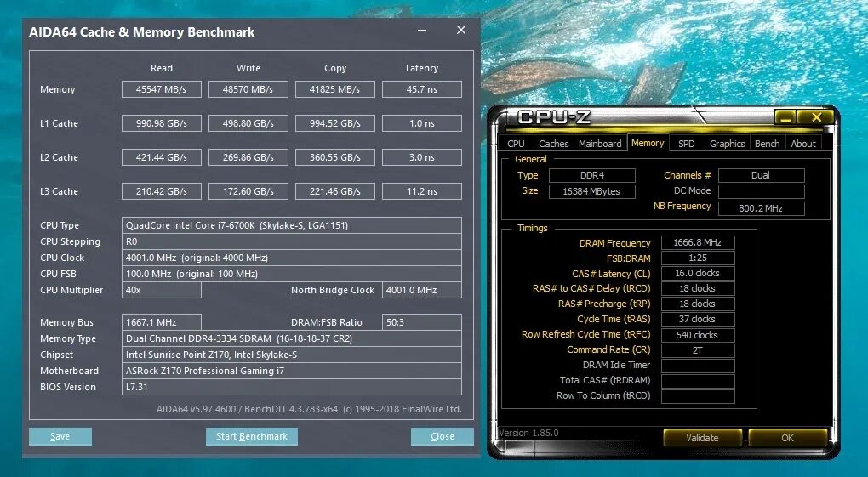Click the L1 Cache Write value 498.80 GB/s
Screen dimensions: 868x477
[x=248, y=123]
